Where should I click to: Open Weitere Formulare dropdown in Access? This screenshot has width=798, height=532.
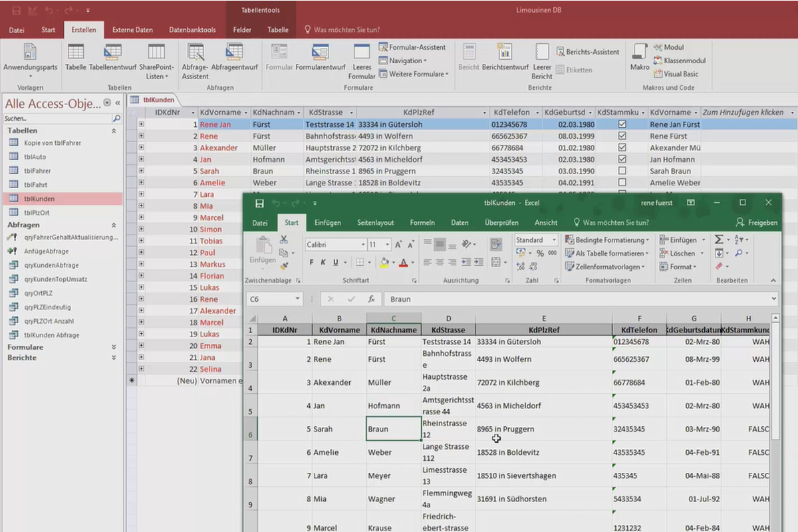click(414, 74)
